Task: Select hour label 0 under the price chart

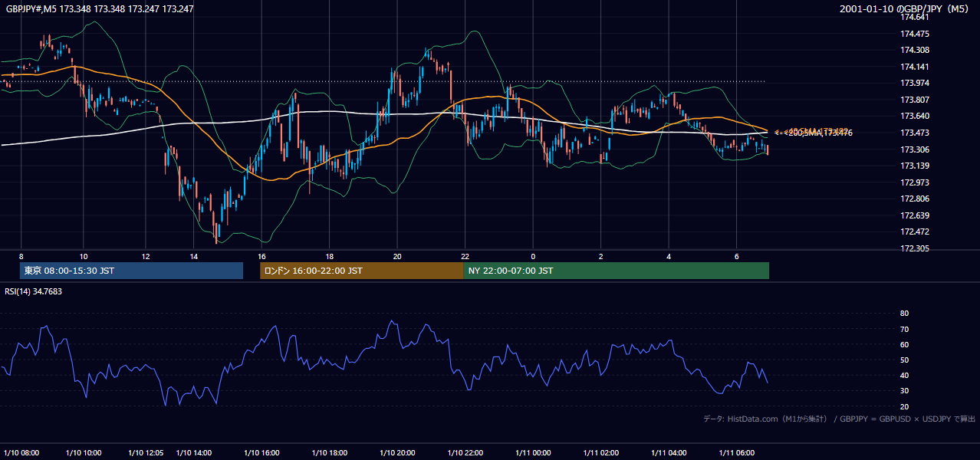Action: [533, 256]
